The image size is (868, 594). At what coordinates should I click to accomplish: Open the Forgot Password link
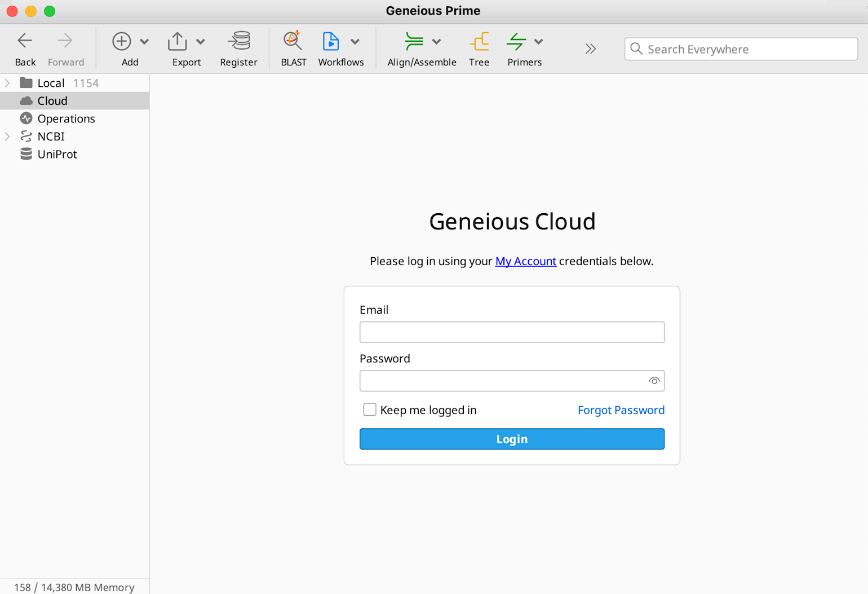[621, 410]
